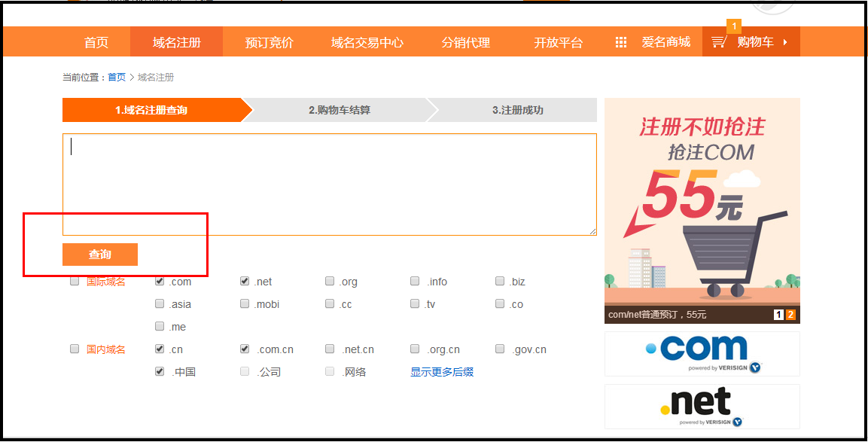Viewport: 868px width, 442px height.
Task: Open the 抢注COM 55元 promotional banner
Action: point(702,203)
